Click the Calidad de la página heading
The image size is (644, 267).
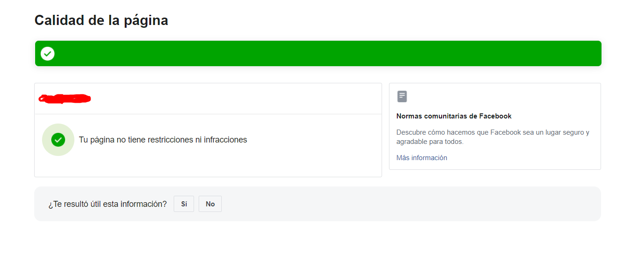click(101, 20)
